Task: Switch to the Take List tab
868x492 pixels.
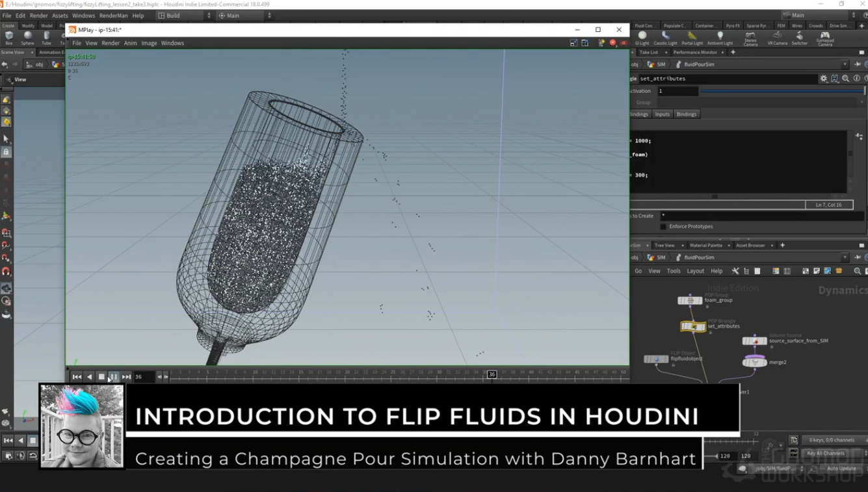Action: point(648,52)
